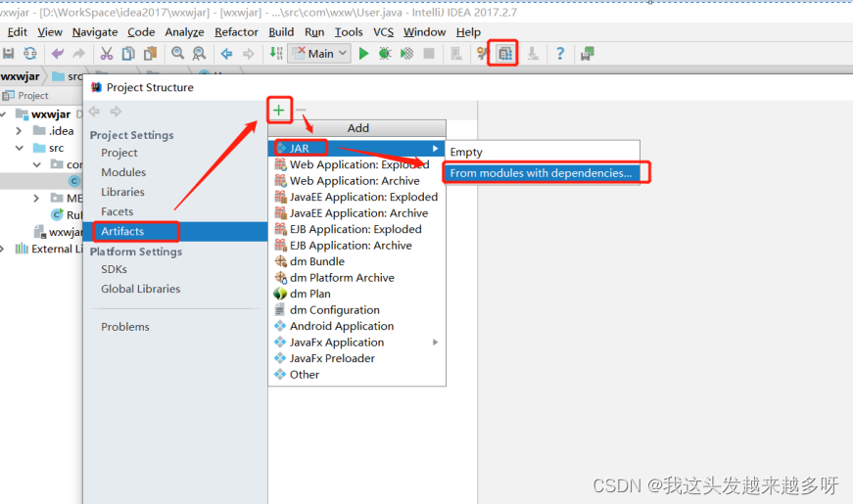Select From modules with dependencies option

point(543,173)
